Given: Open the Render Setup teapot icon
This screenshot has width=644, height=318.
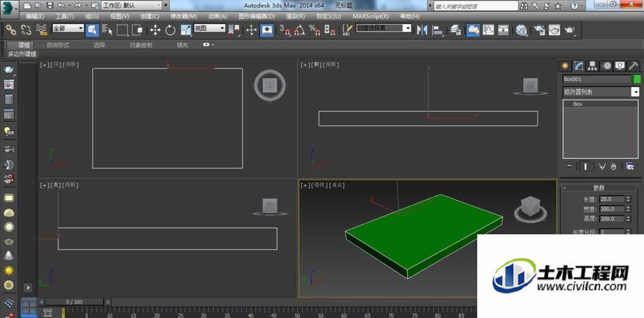Looking at the screenshot, I should [539, 30].
